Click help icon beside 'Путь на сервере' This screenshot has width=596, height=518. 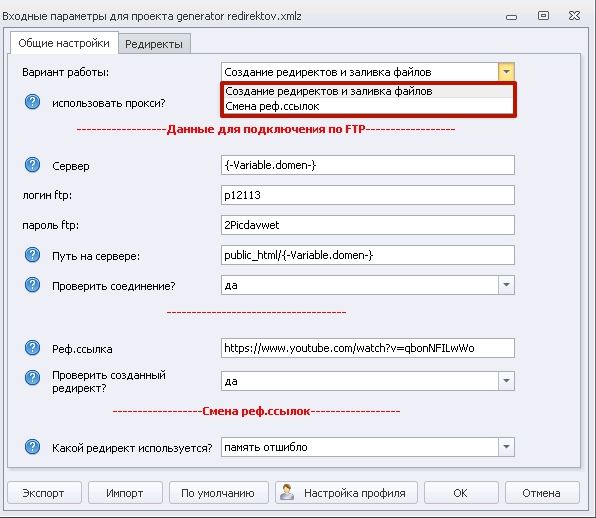click(32, 255)
